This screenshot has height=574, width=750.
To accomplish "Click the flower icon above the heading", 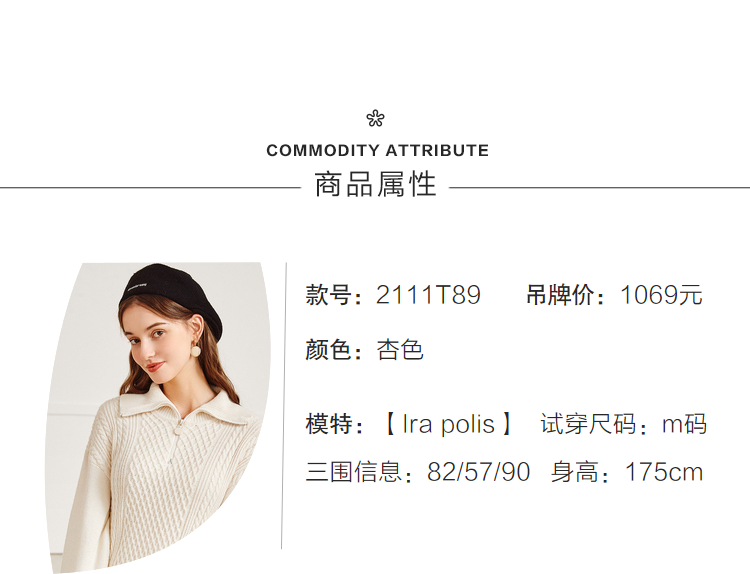I will pyautogui.click(x=375, y=118).
